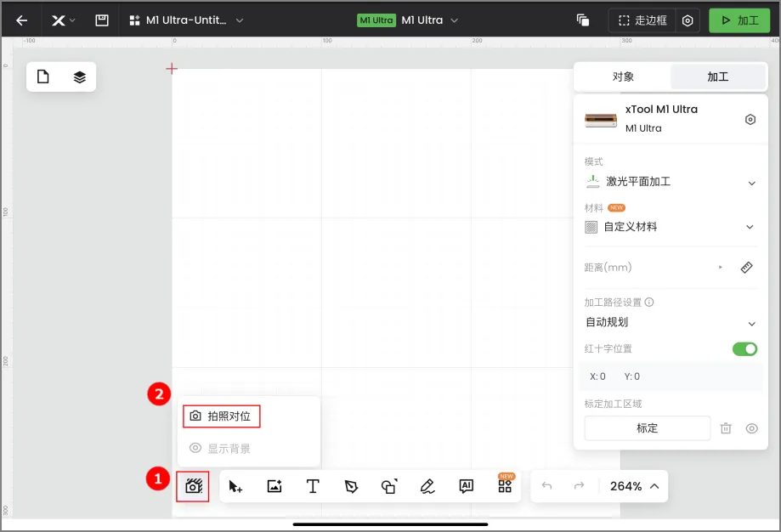Open the apps grid with NEW badge

coord(505,486)
